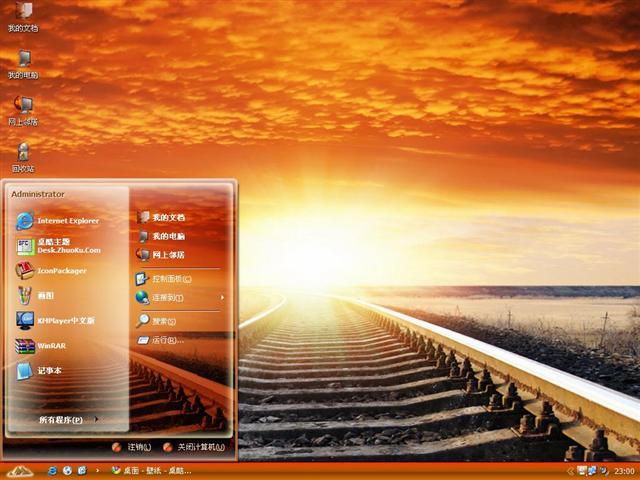Open the 我的文档 desktop icon
The image size is (640, 480).
(23, 17)
